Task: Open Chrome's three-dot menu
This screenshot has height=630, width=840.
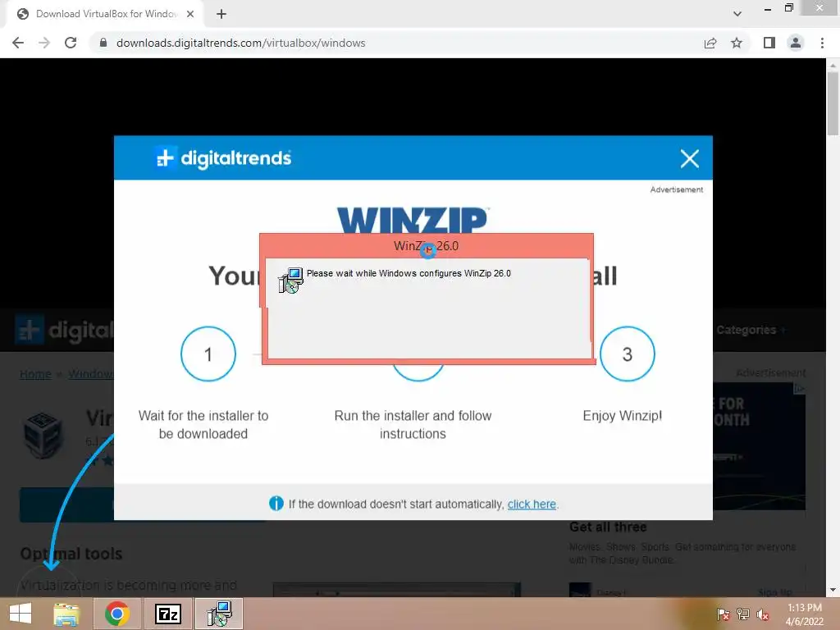Action: 822,43
